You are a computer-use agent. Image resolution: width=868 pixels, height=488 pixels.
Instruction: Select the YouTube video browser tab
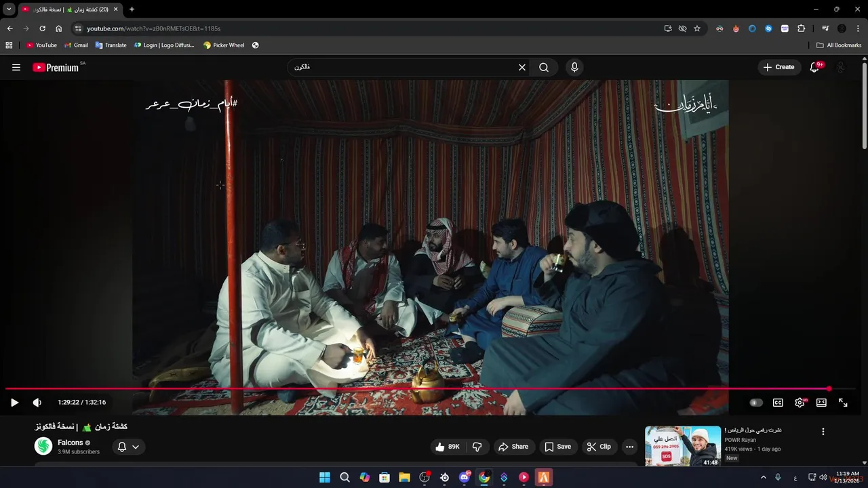pos(71,9)
